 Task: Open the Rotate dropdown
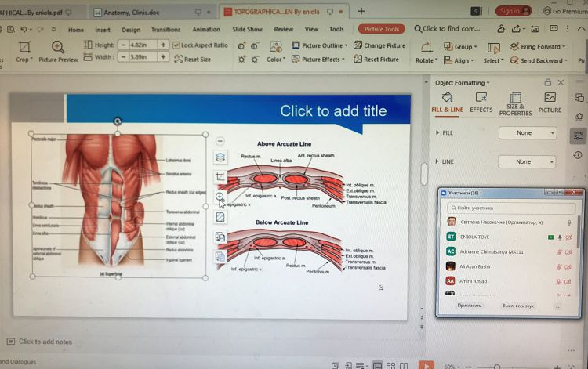click(426, 52)
